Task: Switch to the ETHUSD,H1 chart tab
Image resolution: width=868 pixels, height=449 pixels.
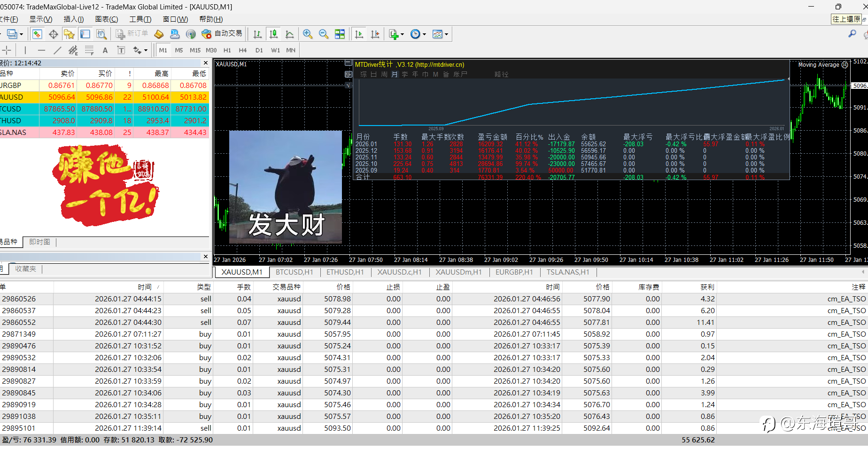Action: click(x=345, y=272)
